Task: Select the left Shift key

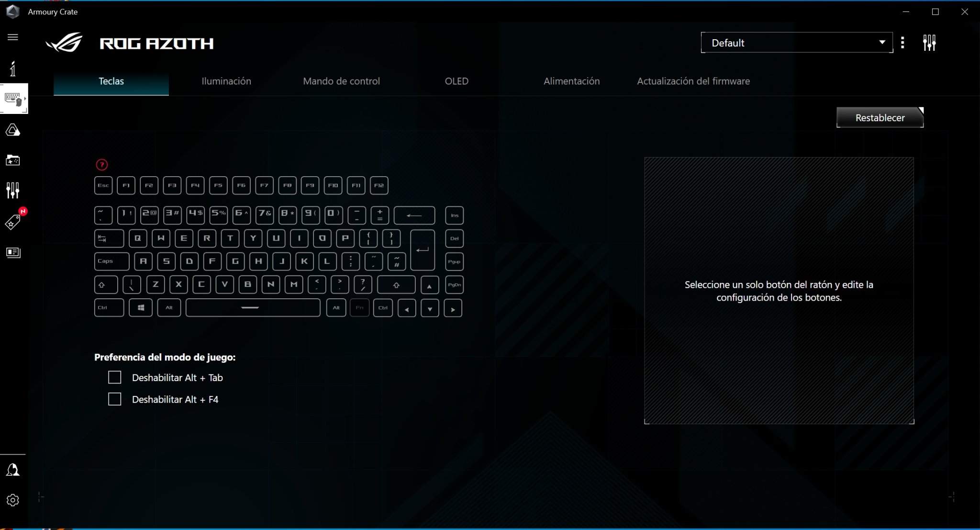Action: tap(106, 285)
